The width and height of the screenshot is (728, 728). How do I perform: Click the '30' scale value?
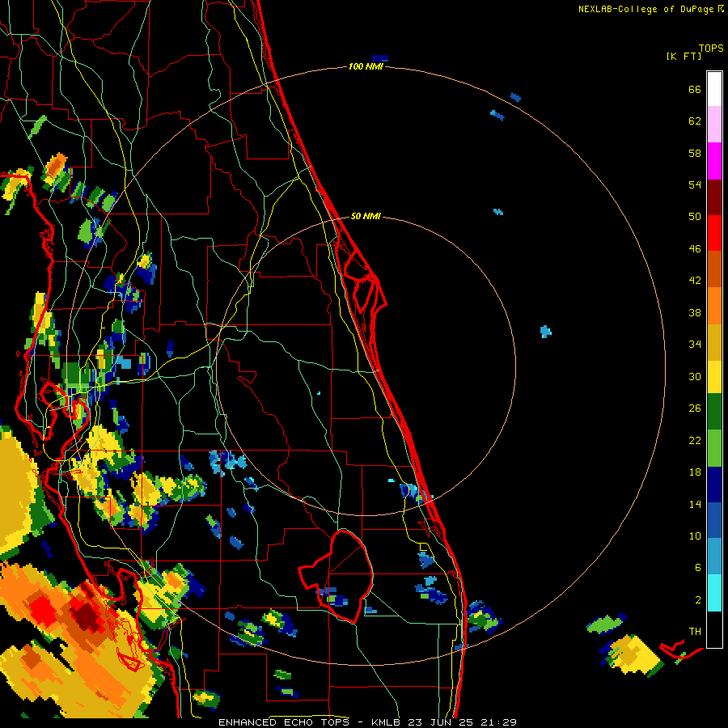click(x=695, y=377)
